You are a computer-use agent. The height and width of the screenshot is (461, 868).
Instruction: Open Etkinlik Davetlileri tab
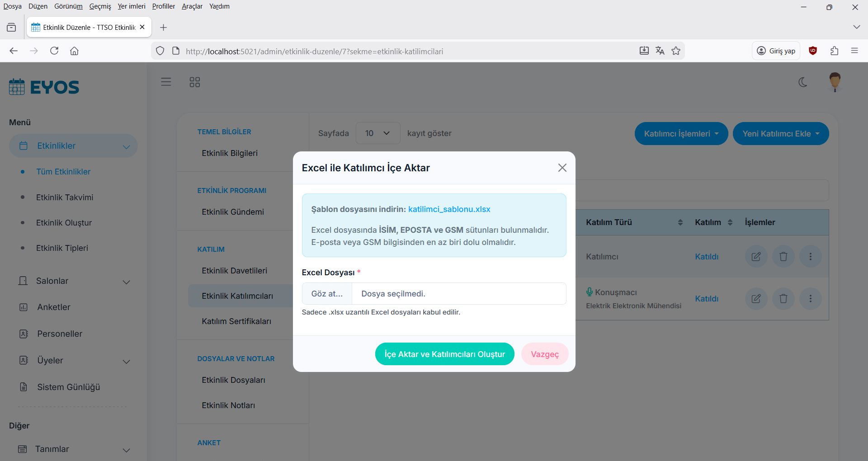tap(234, 271)
